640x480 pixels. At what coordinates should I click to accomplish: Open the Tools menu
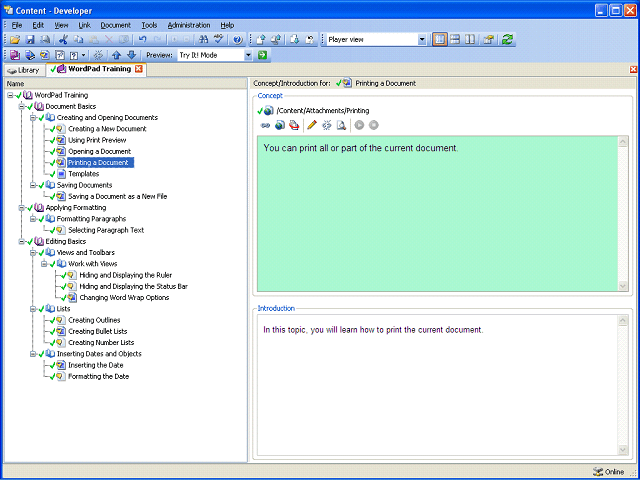pos(149,25)
